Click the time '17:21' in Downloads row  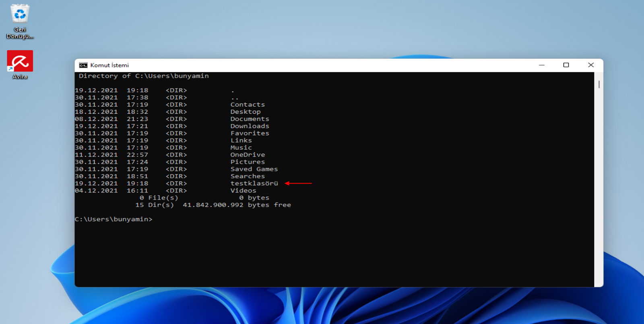[x=137, y=126]
